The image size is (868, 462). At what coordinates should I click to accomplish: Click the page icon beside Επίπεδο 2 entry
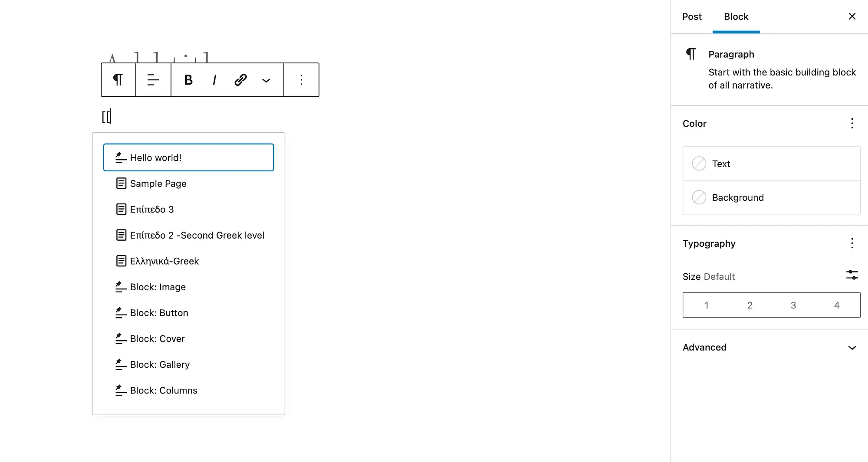[121, 235]
